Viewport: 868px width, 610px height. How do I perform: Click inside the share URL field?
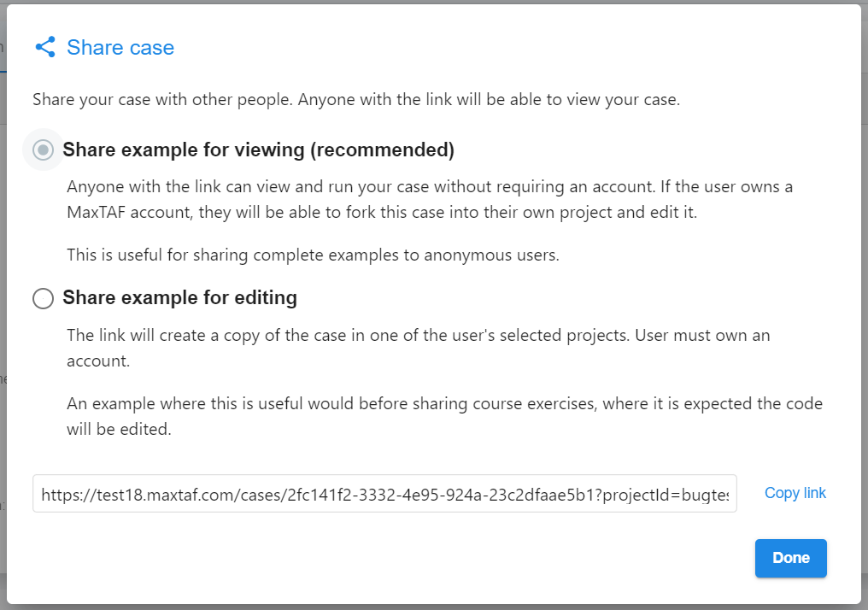(384, 494)
